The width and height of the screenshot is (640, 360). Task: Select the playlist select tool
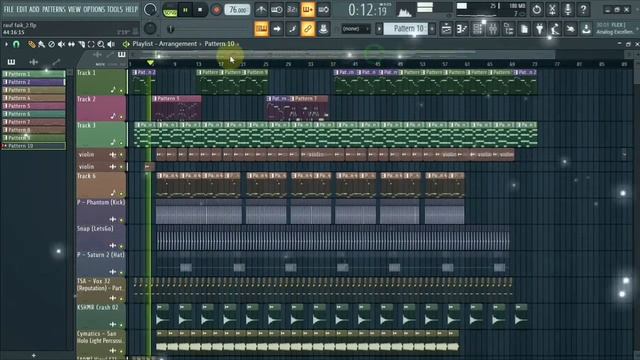[91, 44]
